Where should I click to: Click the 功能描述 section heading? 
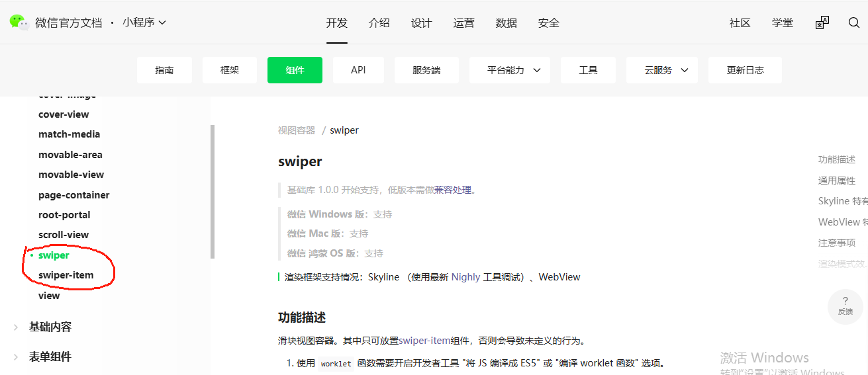point(302,317)
